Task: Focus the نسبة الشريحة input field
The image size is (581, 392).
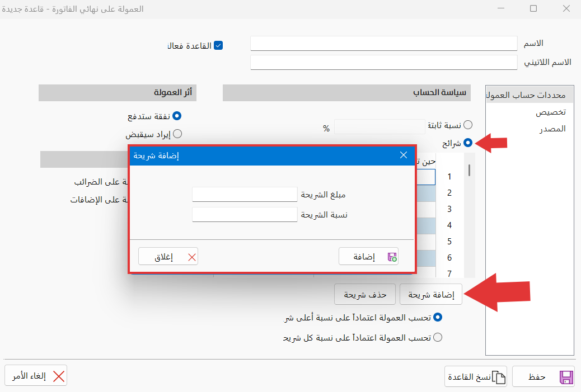Action: pyautogui.click(x=245, y=214)
